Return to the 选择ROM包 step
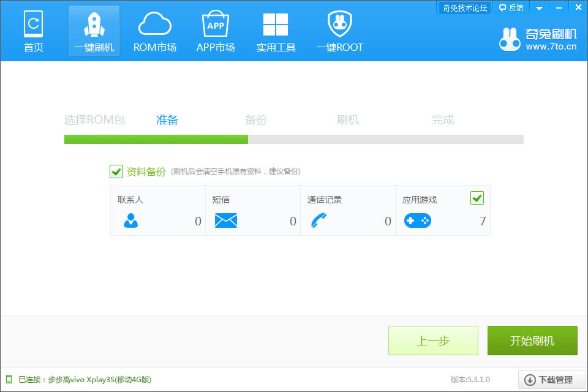This screenshot has height=392, width=588. tap(95, 120)
